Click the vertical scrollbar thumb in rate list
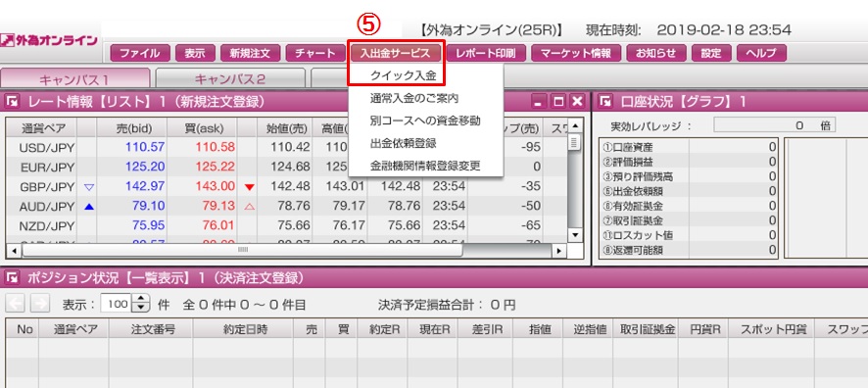Viewport: 868px width, 388px height. [x=575, y=143]
